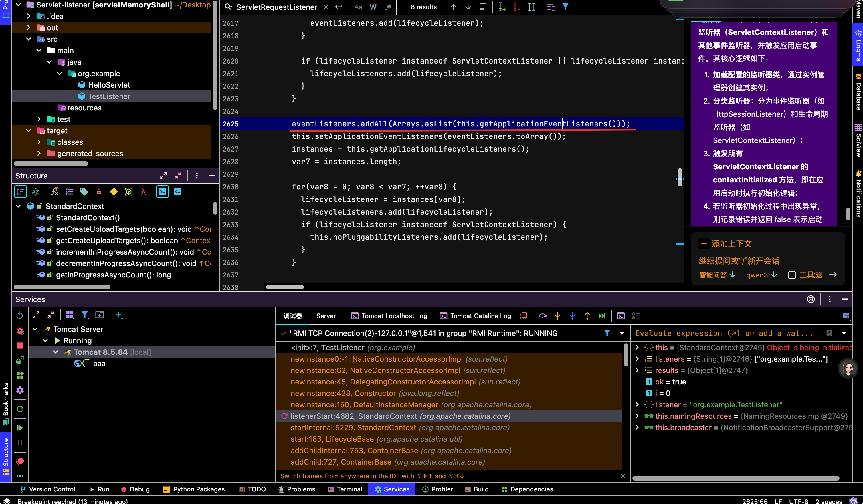Tick the checkbox next to 工具送
863x504 pixels.
(792, 275)
